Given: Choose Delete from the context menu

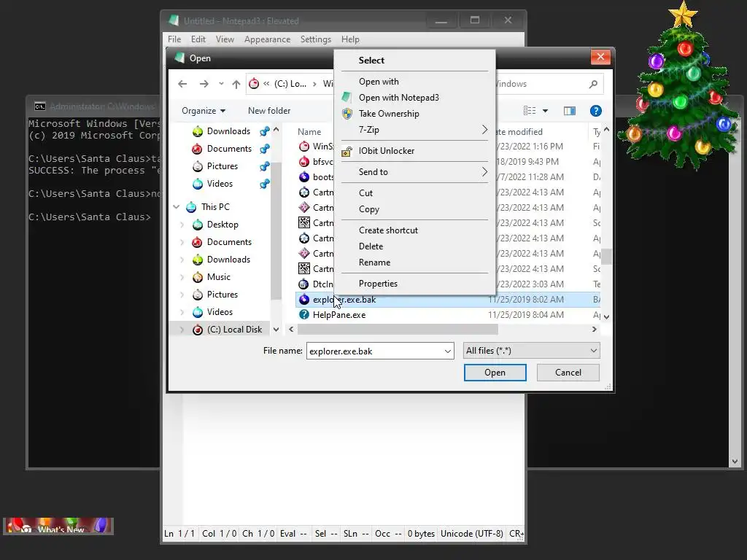Looking at the screenshot, I should (414, 246).
